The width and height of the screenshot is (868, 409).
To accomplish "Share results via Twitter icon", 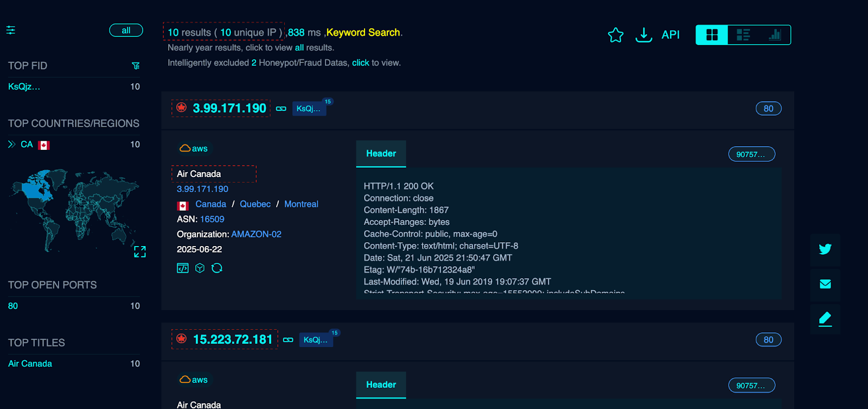I will click(825, 249).
